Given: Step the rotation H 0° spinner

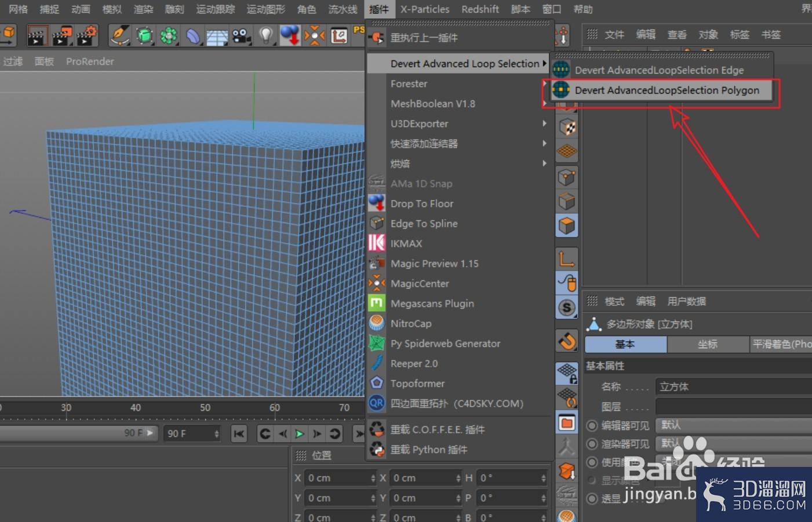Looking at the screenshot, I should pyautogui.click(x=543, y=478).
